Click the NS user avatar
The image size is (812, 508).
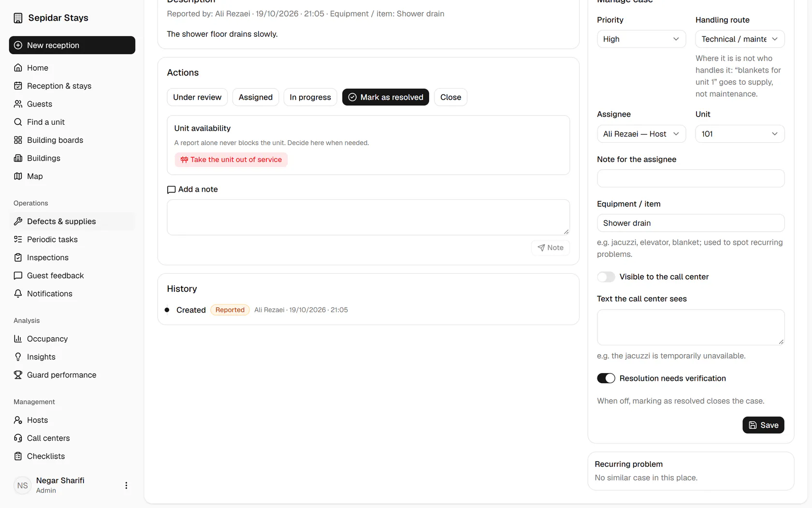pos(23,485)
